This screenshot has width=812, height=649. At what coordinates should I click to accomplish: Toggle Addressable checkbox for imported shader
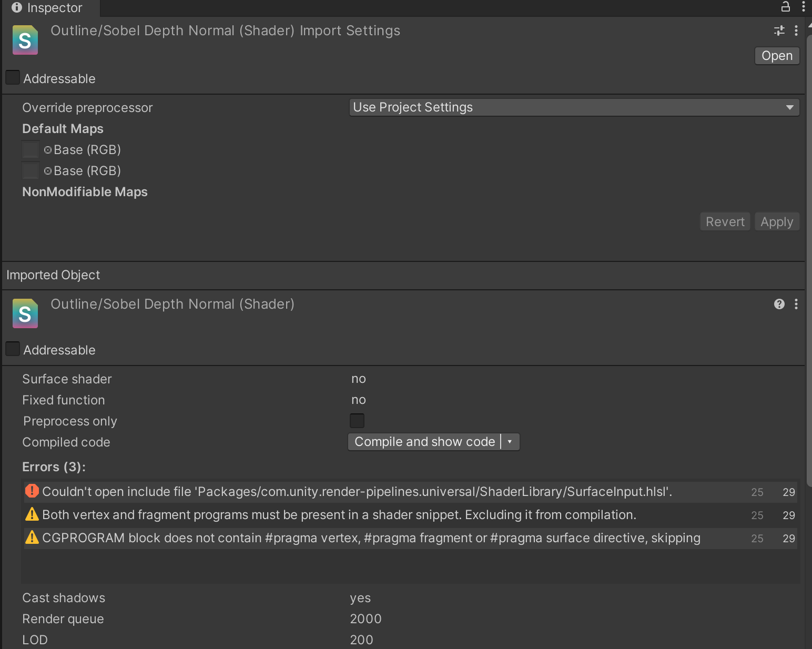(x=13, y=349)
